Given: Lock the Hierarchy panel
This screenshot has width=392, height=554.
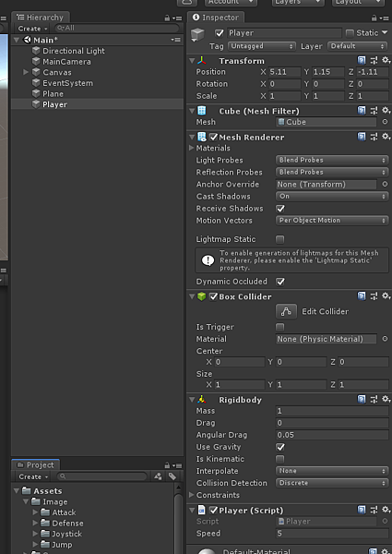Looking at the screenshot, I should pos(167,18).
